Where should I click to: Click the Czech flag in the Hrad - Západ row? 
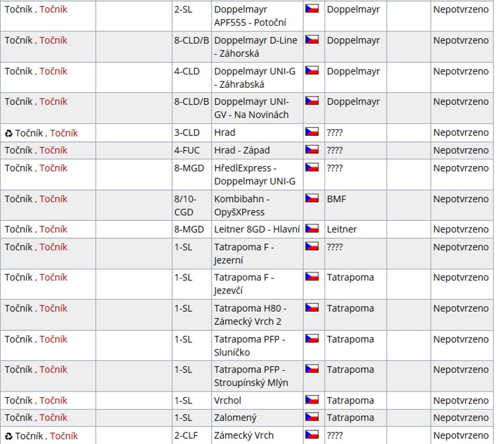(312, 149)
